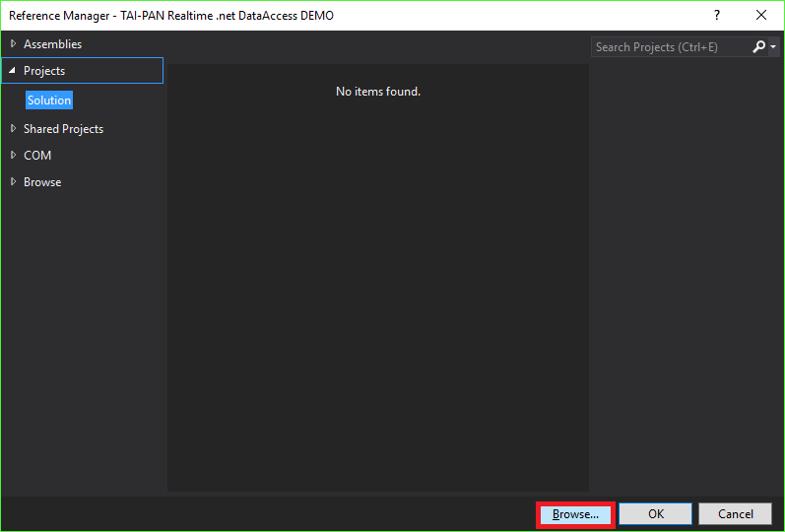Click the Browse... button
Screen dimensions: 785x532
click(576, 514)
